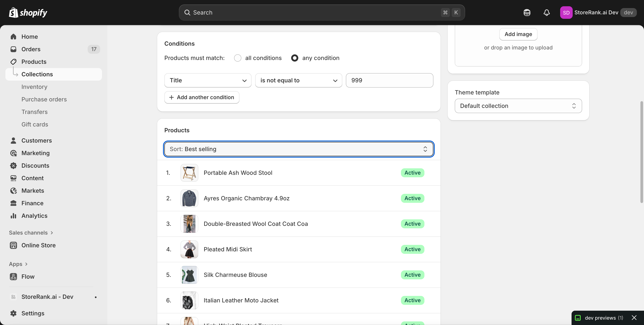The height and width of the screenshot is (325, 644).
Task: Click the Portable Ash Wood Stool thumbnail
Action: [x=189, y=173]
